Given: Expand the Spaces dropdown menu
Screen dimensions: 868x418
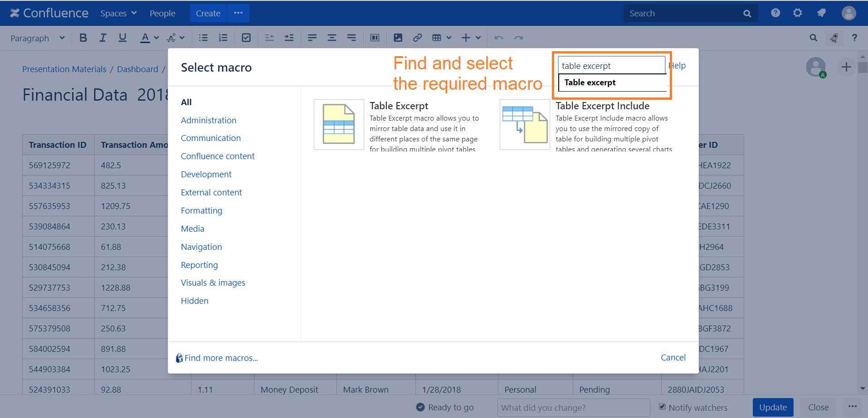Looking at the screenshot, I should click(118, 14).
